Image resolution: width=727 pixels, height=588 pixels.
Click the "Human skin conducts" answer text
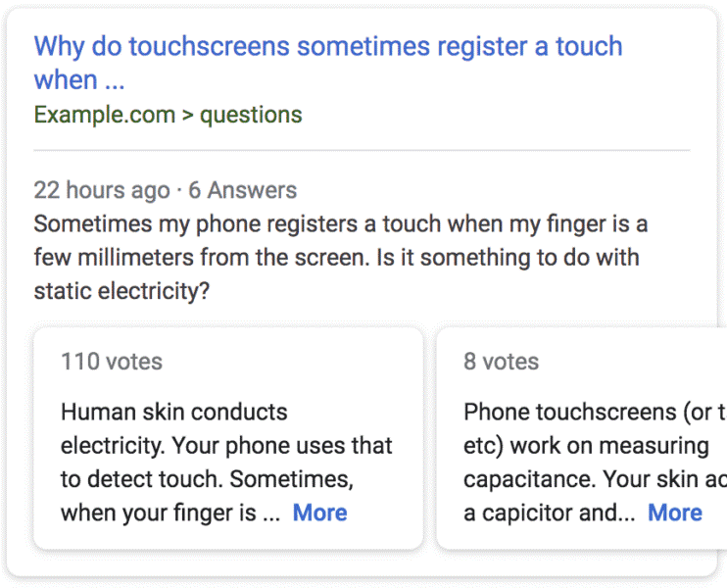click(174, 412)
